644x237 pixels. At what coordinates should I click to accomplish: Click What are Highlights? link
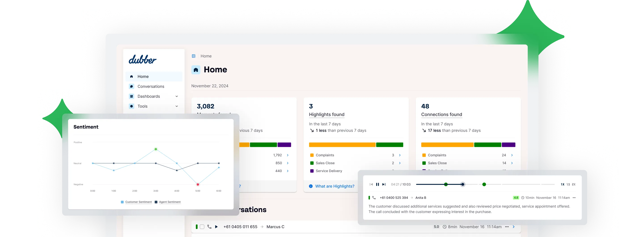click(335, 186)
